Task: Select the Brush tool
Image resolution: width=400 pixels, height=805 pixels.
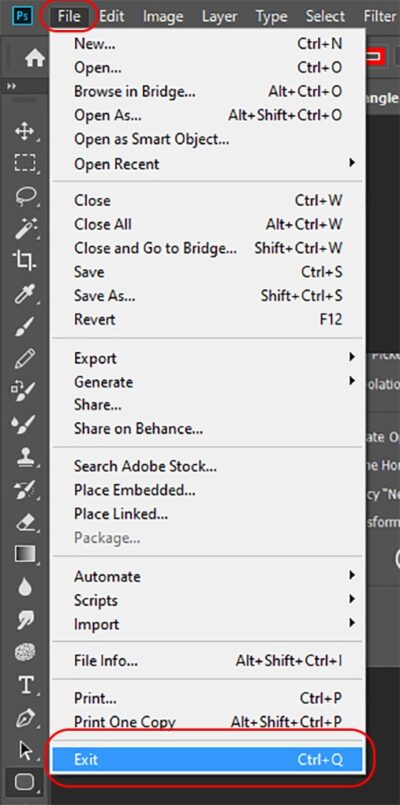Action: click(24, 326)
